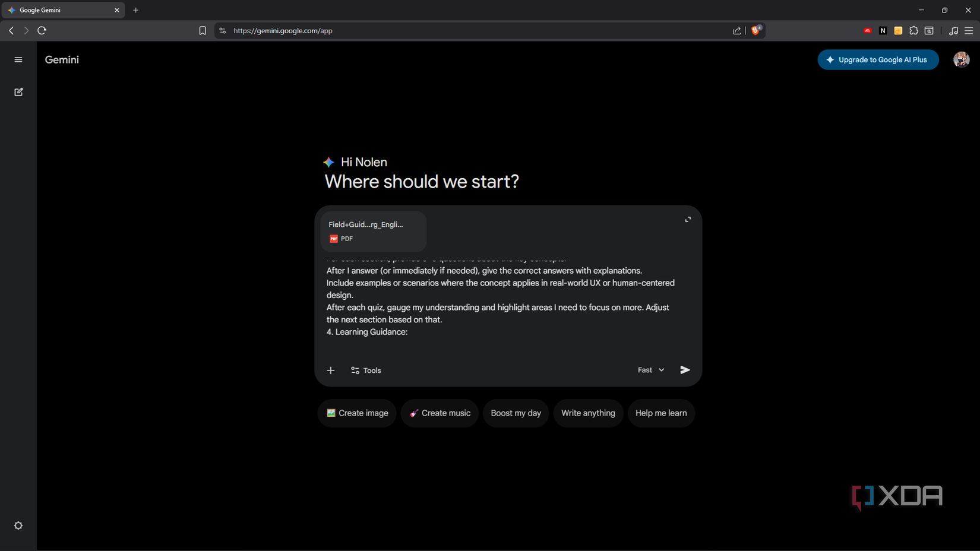Screen dimensions: 980x551
Task: Open the Fast model selector dropdown
Action: (x=651, y=370)
